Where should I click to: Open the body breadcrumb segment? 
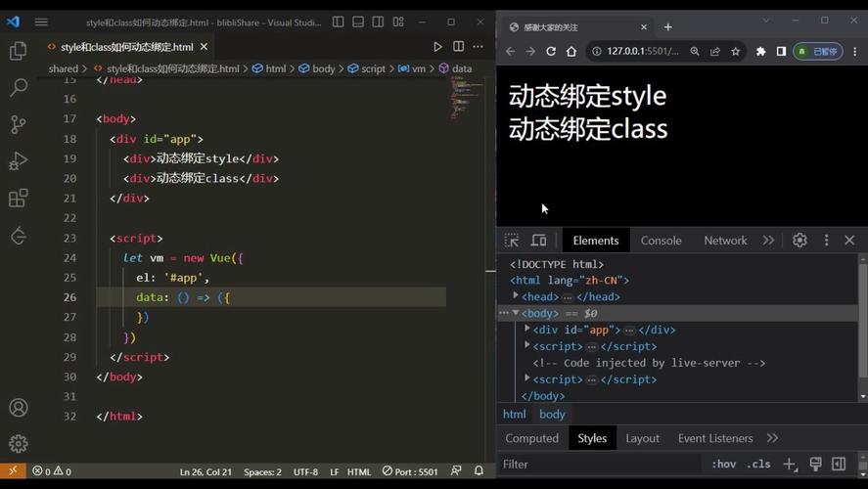(x=317, y=68)
